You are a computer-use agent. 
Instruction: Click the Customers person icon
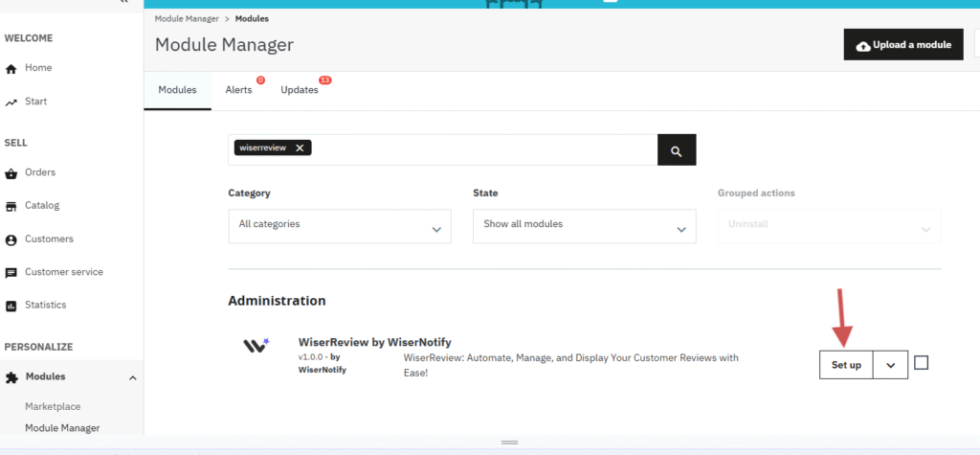click(x=11, y=239)
